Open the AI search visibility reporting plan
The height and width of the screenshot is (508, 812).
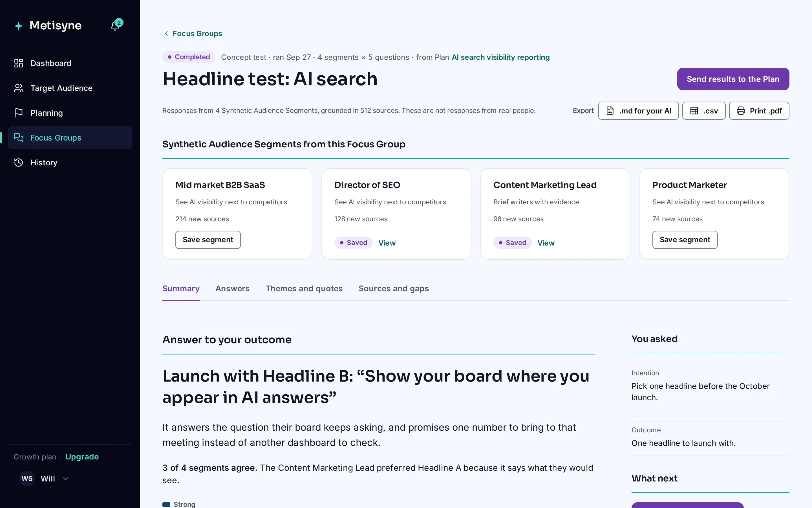pos(501,57)
